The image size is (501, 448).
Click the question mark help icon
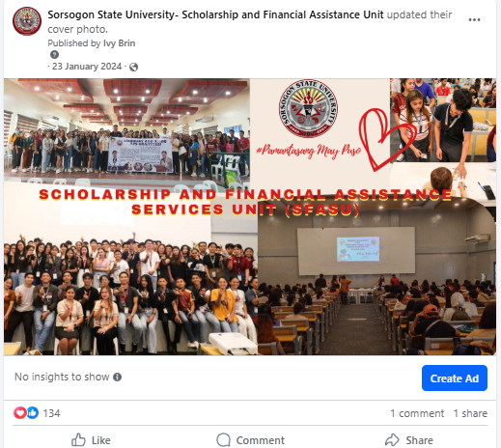point(54,54)
